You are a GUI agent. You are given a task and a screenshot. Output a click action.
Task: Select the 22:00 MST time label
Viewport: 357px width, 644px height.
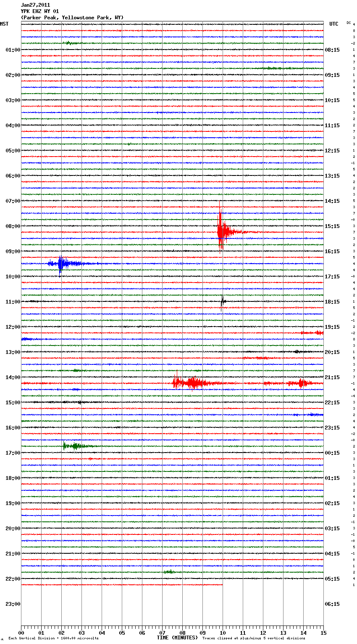click(13, 579)
